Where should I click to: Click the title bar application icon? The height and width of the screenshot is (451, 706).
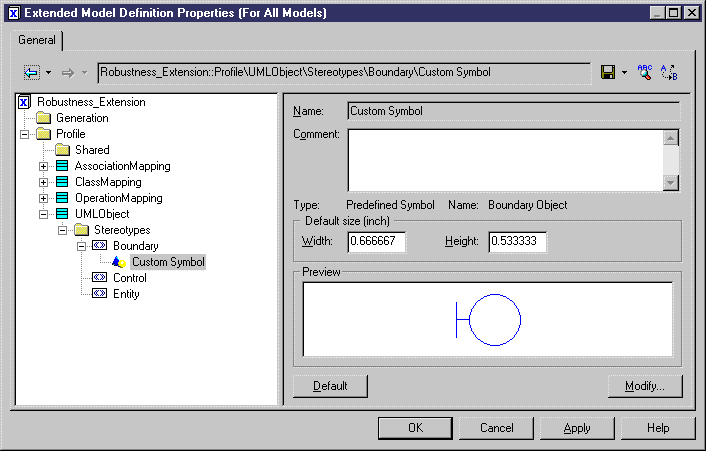pyautogui.click(x=14, y=13)
